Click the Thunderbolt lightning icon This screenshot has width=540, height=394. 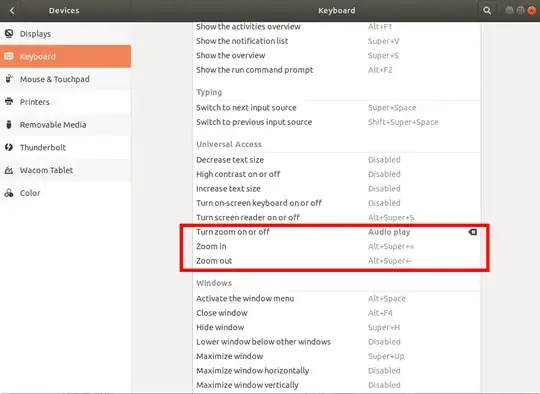tap(9, 147)
